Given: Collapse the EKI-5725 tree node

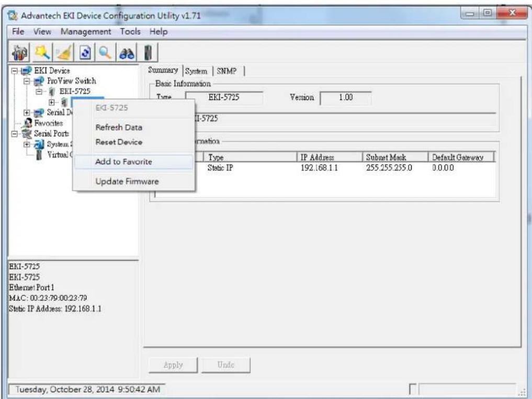Looking at the screenshot, I should (39, 92).
